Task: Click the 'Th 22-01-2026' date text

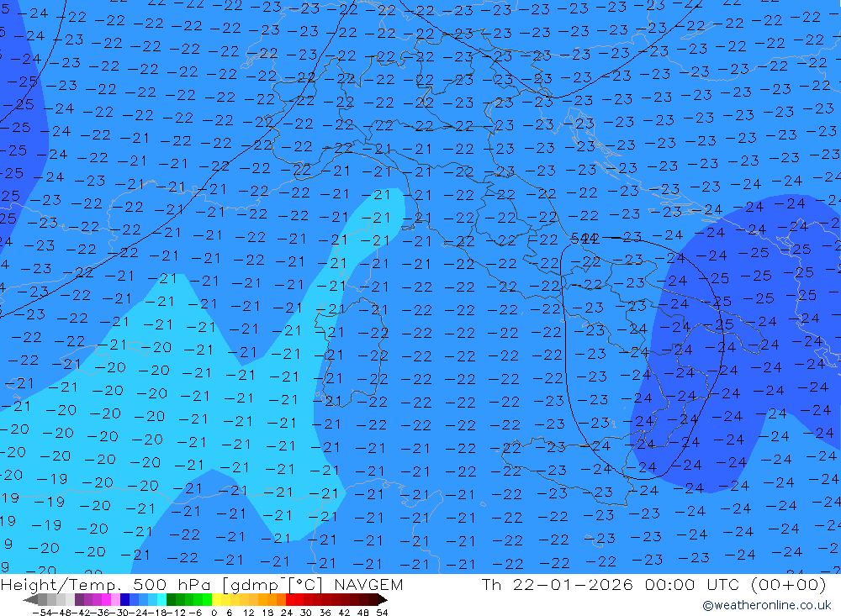Action: tap(558, 585)
